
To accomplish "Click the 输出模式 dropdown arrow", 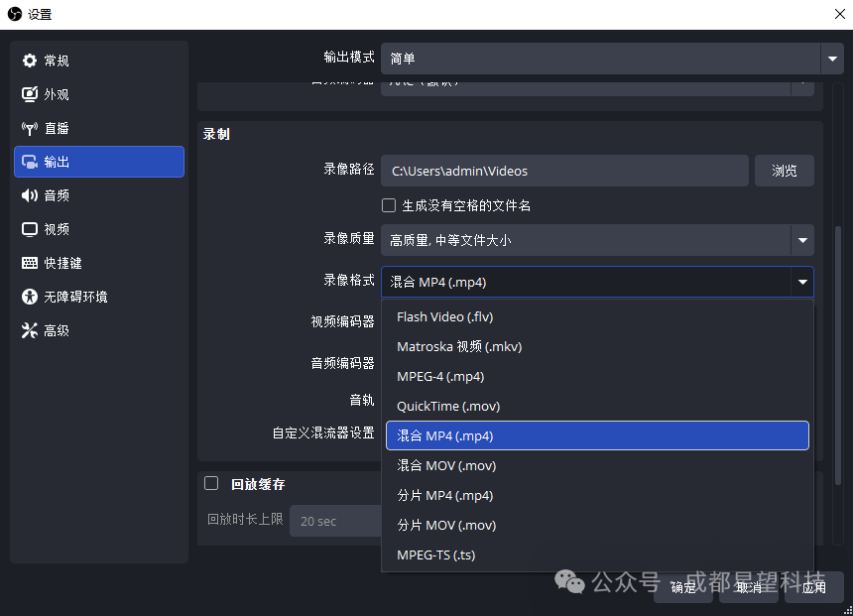I will (832, 59).
